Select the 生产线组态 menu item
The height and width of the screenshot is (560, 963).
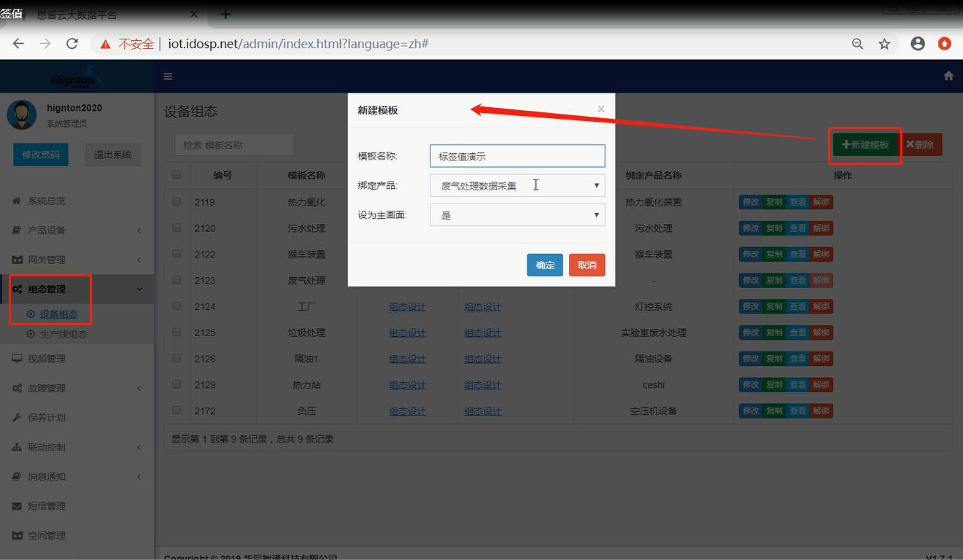[60, 335]
